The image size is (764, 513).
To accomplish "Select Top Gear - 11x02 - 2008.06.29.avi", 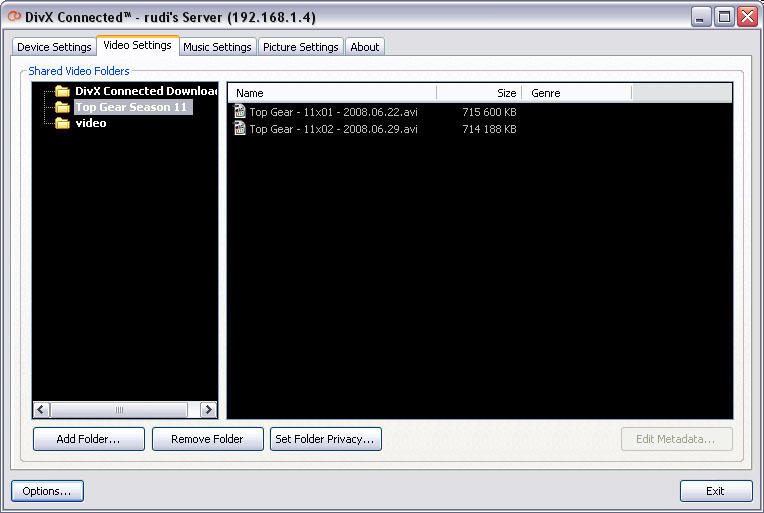I will tap(333, 129).
